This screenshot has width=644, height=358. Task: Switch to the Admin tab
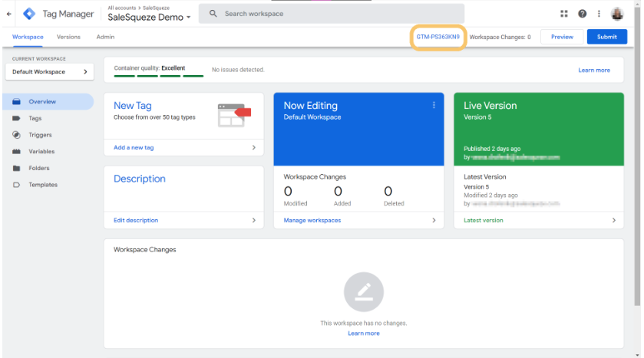(106, 37)
